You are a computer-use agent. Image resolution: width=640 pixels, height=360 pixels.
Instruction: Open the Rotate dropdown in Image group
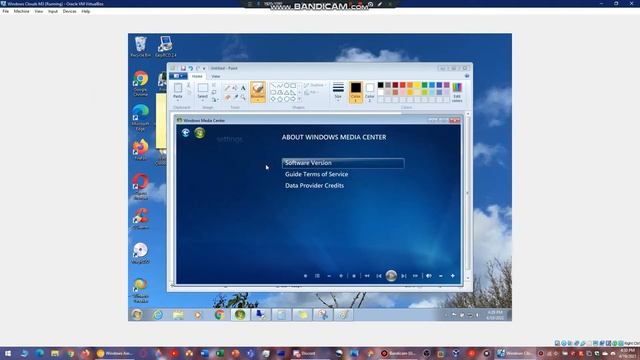tap(215, 100)
